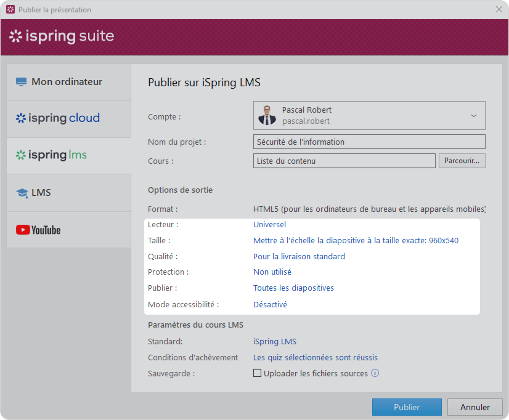Viewport: 509px width, 420px height.
Task: Click the monitor icon beside Mon ordinateur
Action: [x=22, y=82]
